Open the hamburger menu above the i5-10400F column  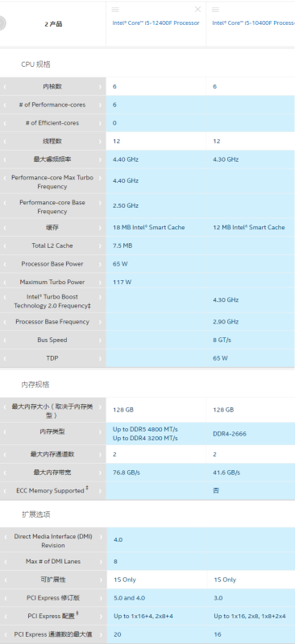click(215, 10)
